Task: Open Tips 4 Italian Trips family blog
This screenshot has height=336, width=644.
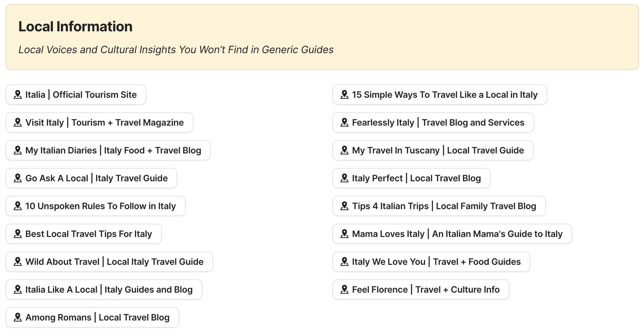Action: (x=444, y=206)
